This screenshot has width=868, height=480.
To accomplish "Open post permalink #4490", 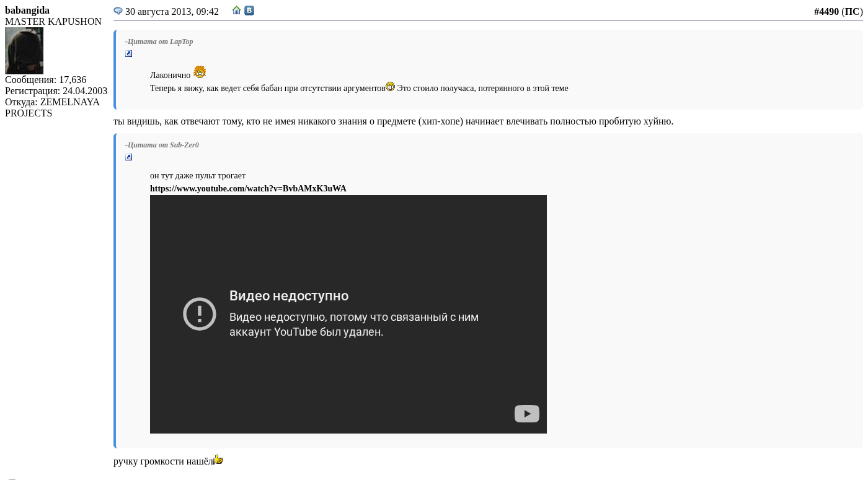I will (826, 12).
